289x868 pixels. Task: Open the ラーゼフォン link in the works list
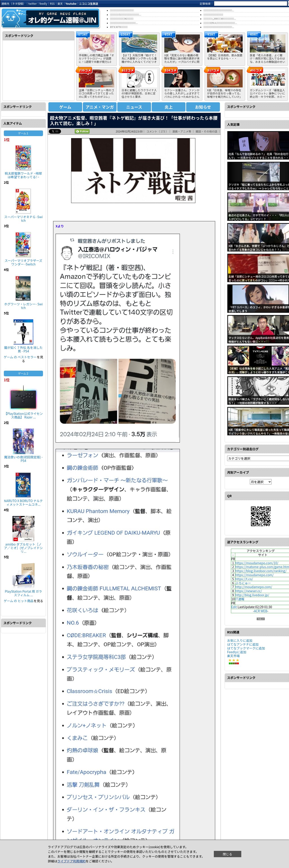[82, 455]
